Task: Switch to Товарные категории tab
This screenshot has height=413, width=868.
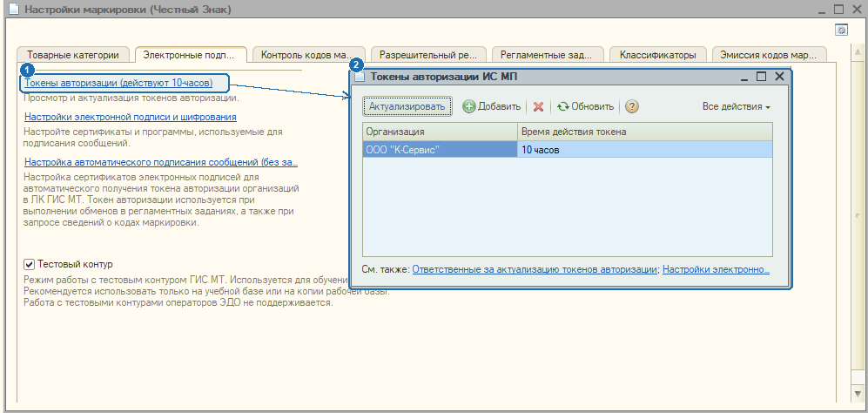Action: (x=72, y=55)
